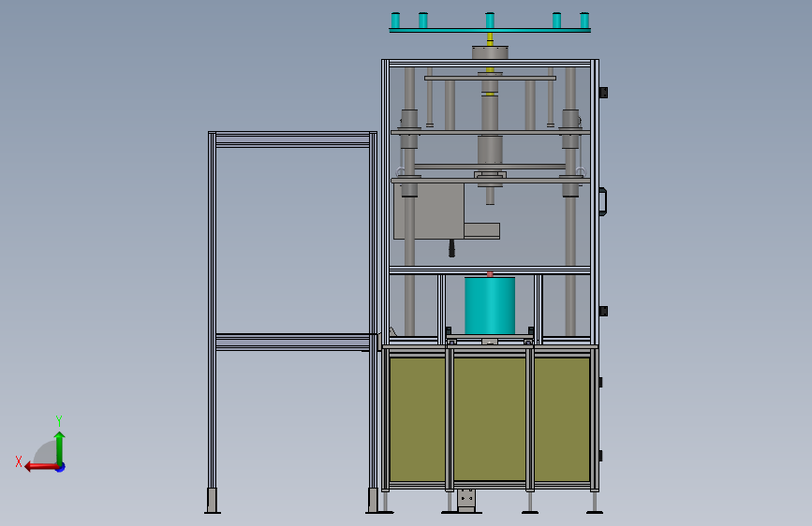The image size is (812, 526).
Task: Select the upper black hinge on right frame edge
Action: tap(603, 93)
